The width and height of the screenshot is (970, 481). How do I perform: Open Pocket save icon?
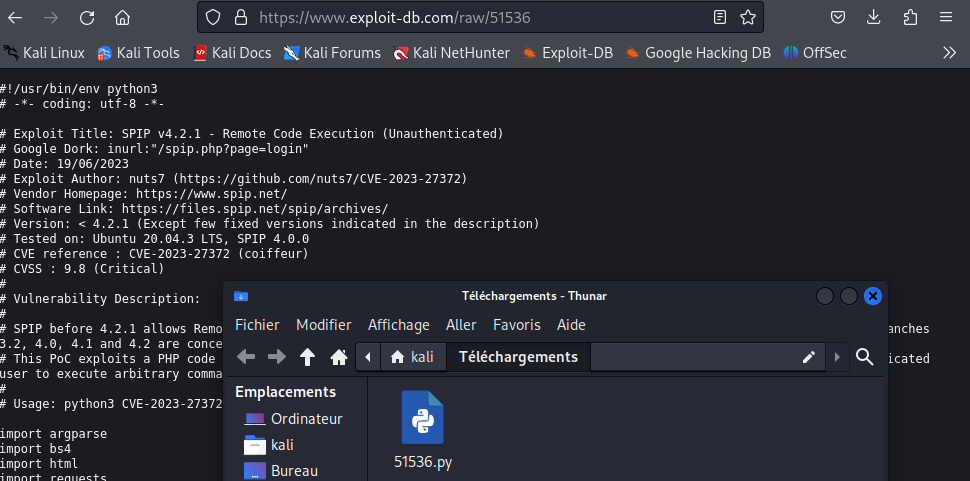click(838, 17)
